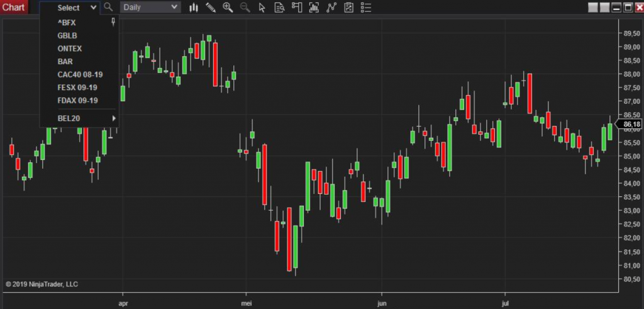644x309 pixels.
Task: Open the Chart Trader icon
Action: [297, 8]
